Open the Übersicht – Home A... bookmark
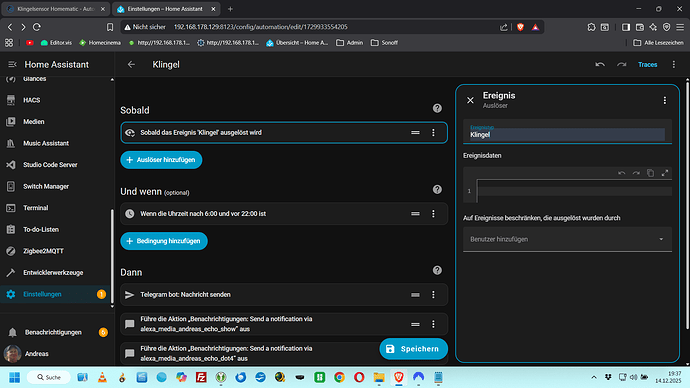Image resolution: width=690 pixels, height=388 pixels. pyautogui.click(x=297, y=43)
